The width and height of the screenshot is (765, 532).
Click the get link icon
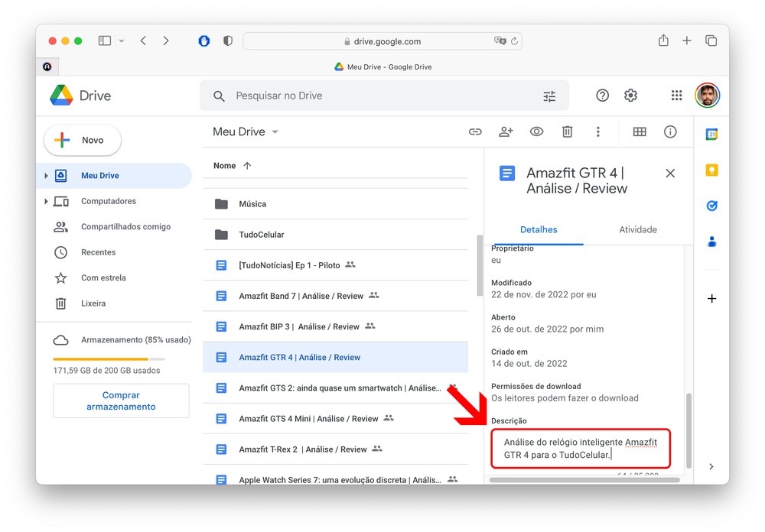tap(475, 131)
